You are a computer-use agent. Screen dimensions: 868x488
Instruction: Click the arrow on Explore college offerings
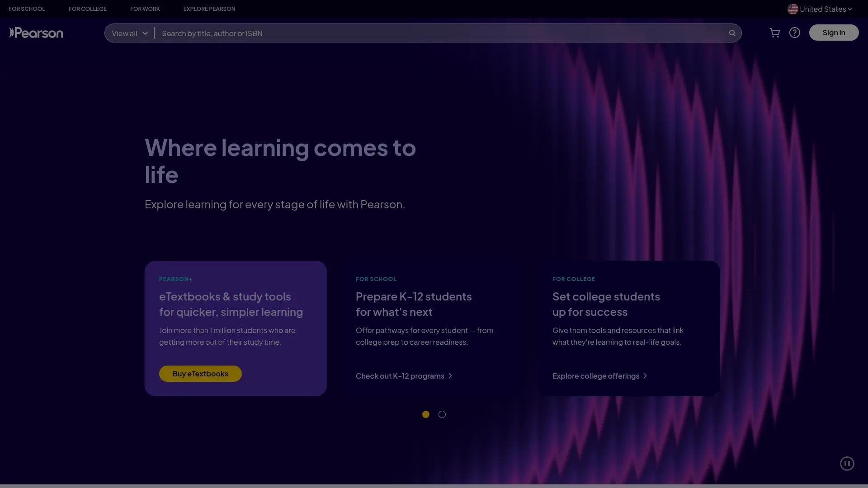tap(646, 375)
